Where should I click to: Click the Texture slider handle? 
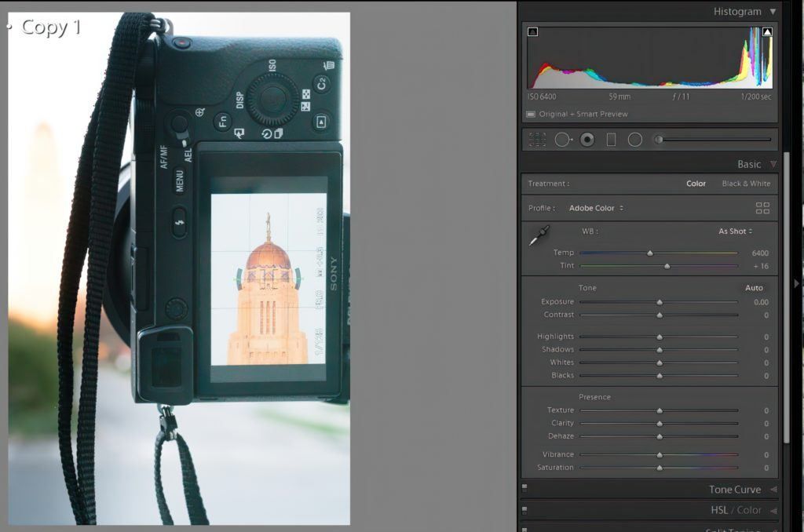pos(660,410)
